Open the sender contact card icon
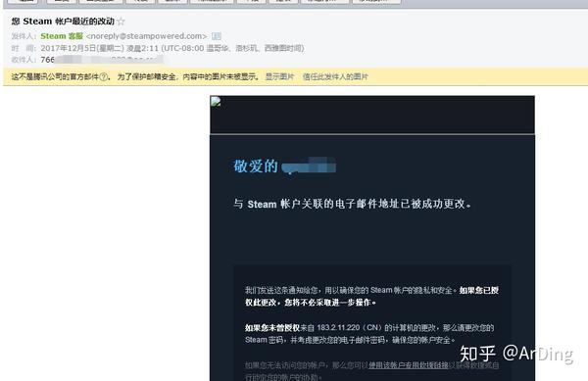The image size is (588, 381). coord(217,36)
